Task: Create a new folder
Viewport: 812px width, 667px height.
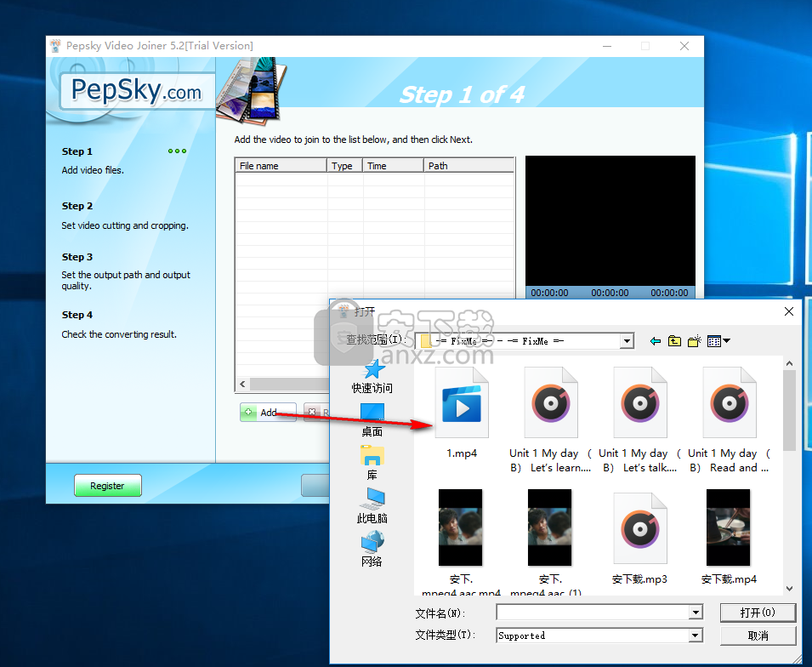Action: [x=694, y=341]
